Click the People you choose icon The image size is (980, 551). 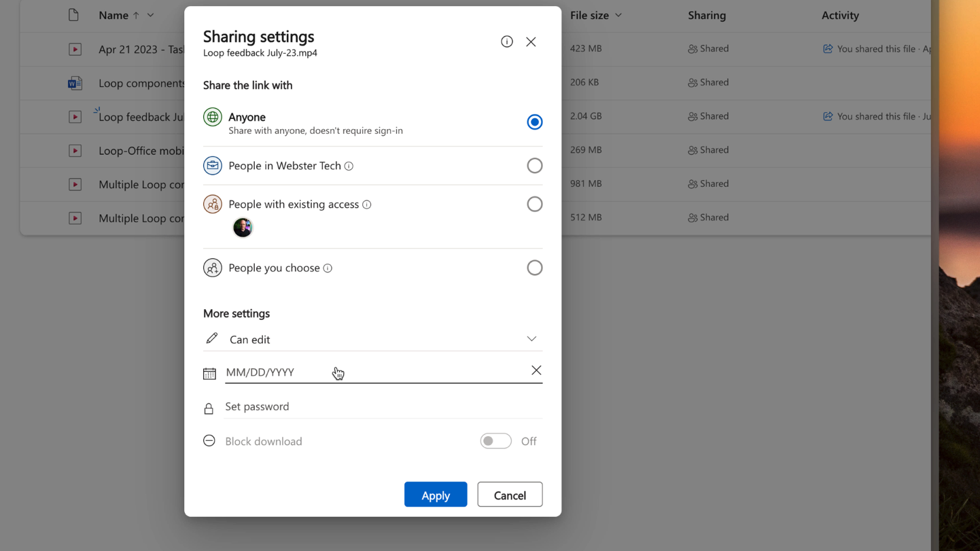212,267
